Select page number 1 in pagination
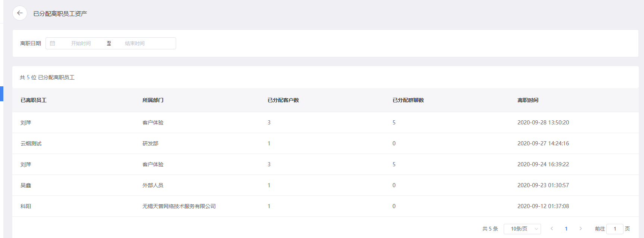The width and height of the screenshot is (644, 238). (x=566, y=229)
